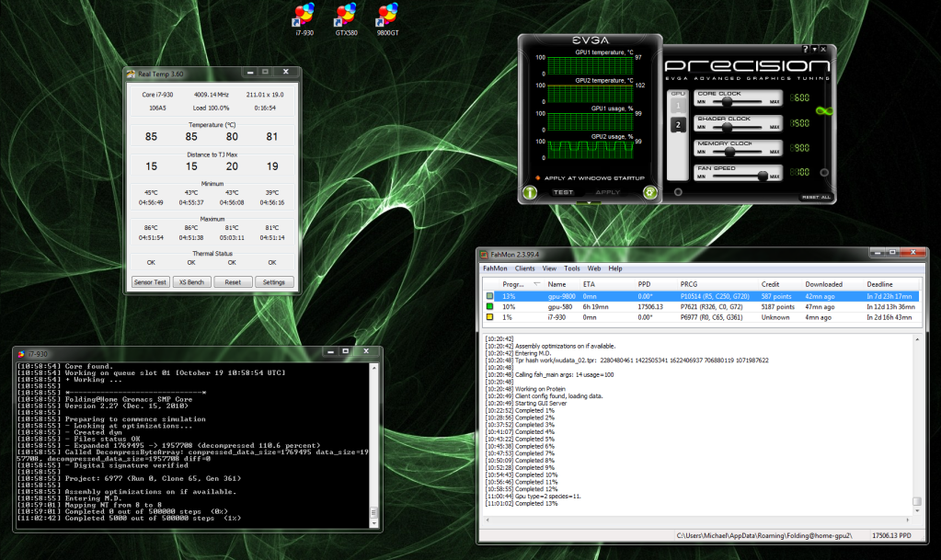This screenshot has height=560, width=941.
Task: Open the Help menu in FahMon
Action: [x=615, y=269]
